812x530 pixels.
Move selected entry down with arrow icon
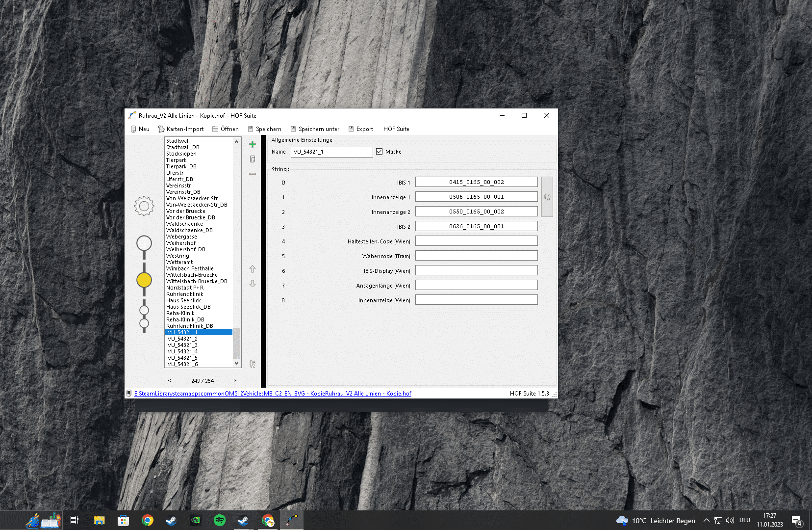tap(253, 284)
